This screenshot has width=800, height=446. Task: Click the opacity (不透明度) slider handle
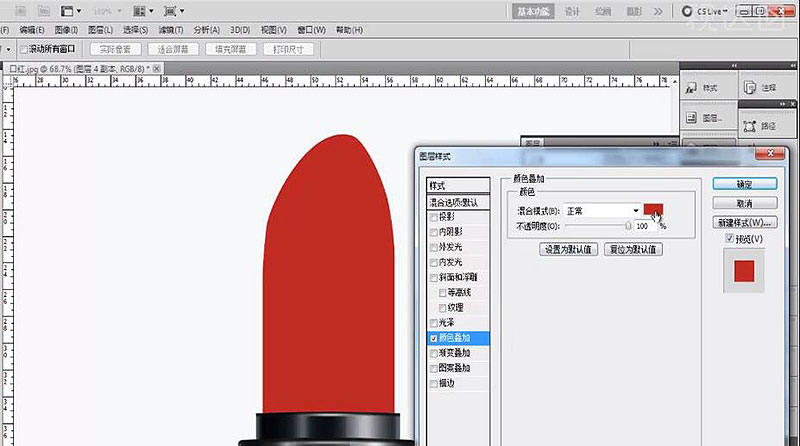pyautogui.click(x=628, y=226)
